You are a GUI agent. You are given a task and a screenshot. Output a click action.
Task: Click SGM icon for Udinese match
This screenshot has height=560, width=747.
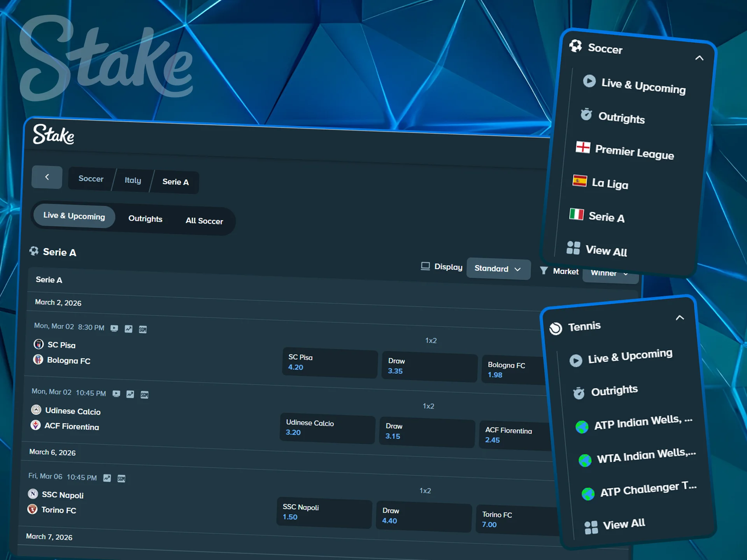tap(144, 395)
